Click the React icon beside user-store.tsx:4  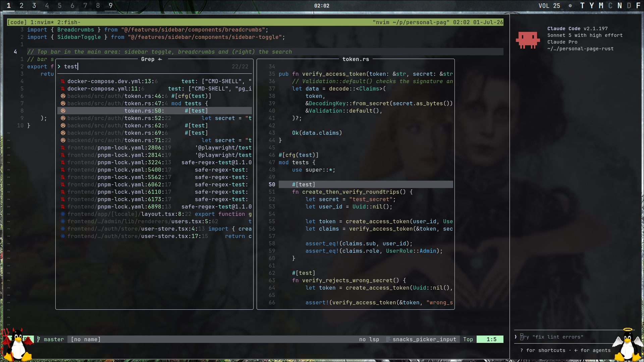tap(63, 229)
